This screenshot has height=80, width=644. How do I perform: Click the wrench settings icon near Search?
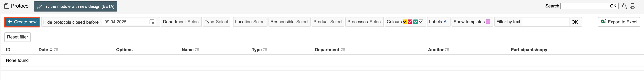pyautogui.click(x=624, y=6)
